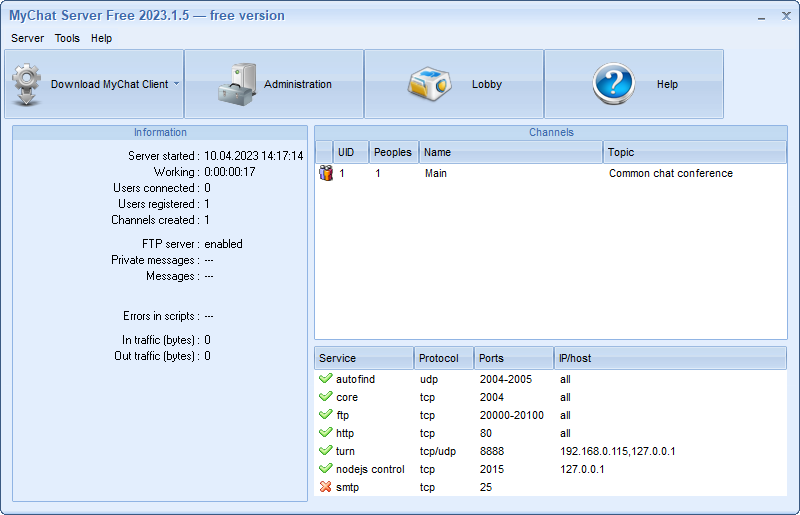
Task: Select the 'core' service name
Action: click(x=347, y=397)
